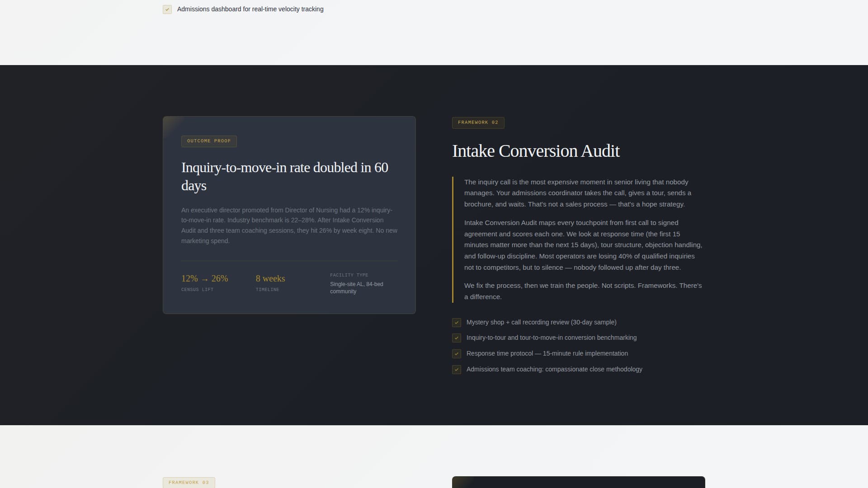Click checkmark beside Response time protocol item
This screenshot has height=488, width=868.
click(457, 354)
